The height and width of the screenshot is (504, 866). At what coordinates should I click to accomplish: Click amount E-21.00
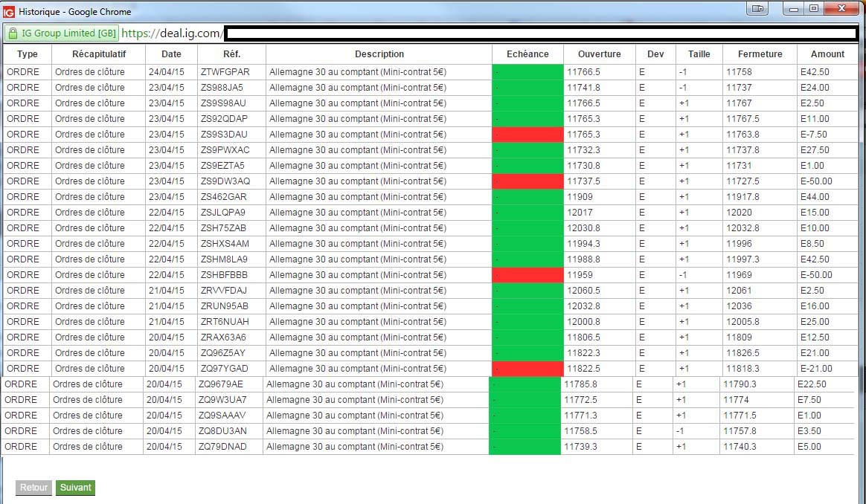click(816, 369)
